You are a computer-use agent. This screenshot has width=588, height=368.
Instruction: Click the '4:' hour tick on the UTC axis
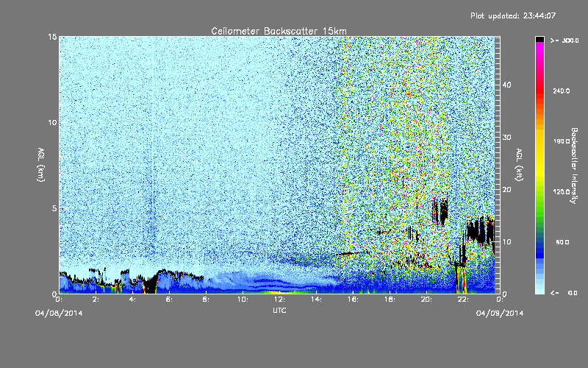[133, 300]
